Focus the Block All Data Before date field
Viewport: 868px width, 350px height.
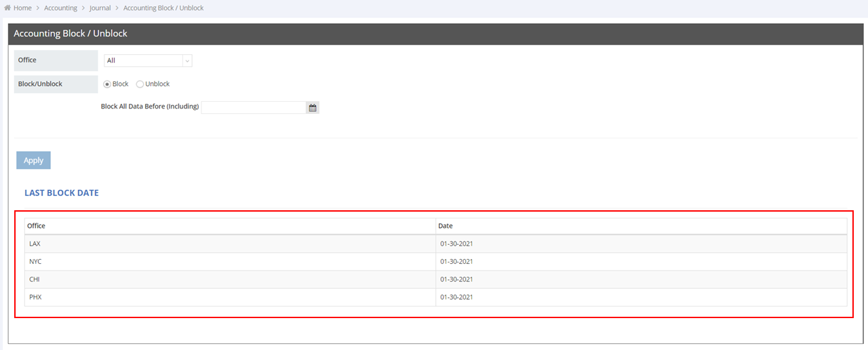254,107
